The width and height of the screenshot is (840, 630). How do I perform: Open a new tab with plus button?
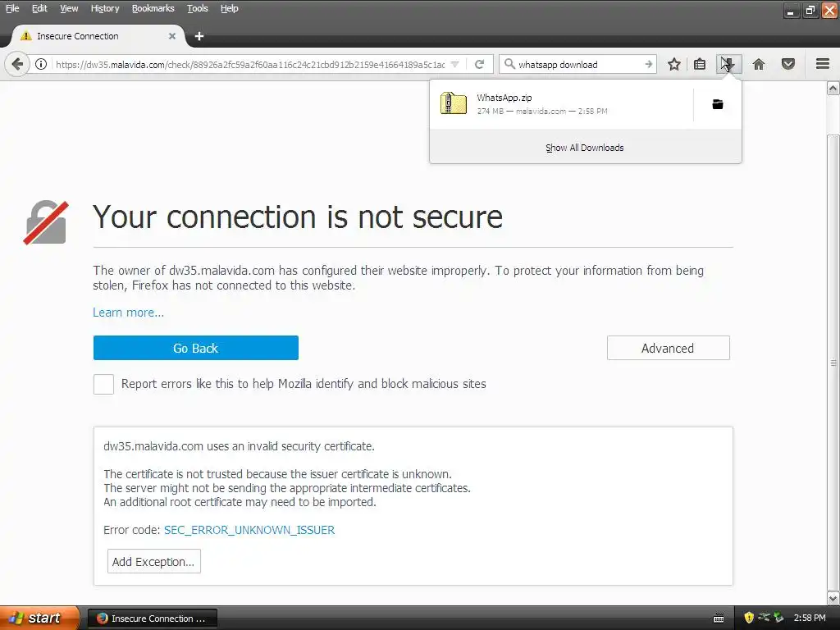click(x=199, y=36)
